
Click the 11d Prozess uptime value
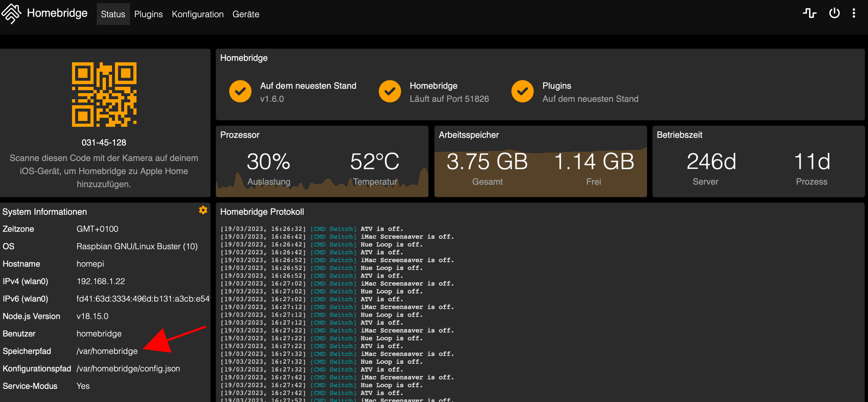click(812, 161)
